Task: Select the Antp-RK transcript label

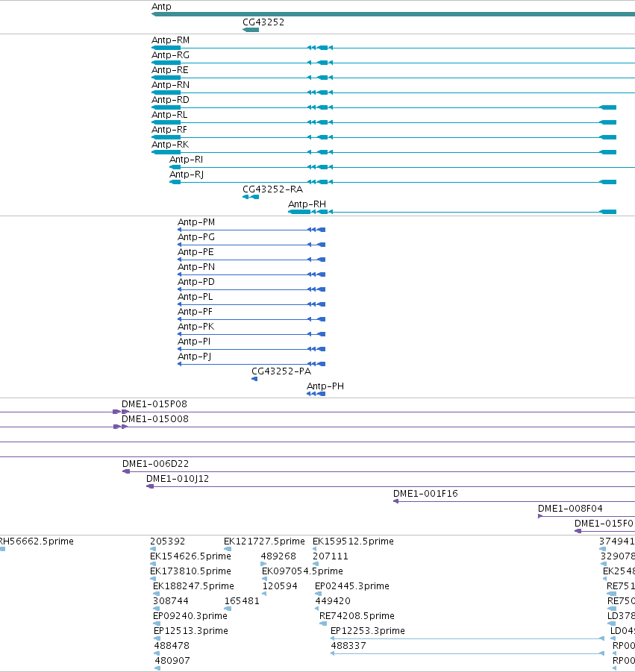Action: click(x=170, y=145)
